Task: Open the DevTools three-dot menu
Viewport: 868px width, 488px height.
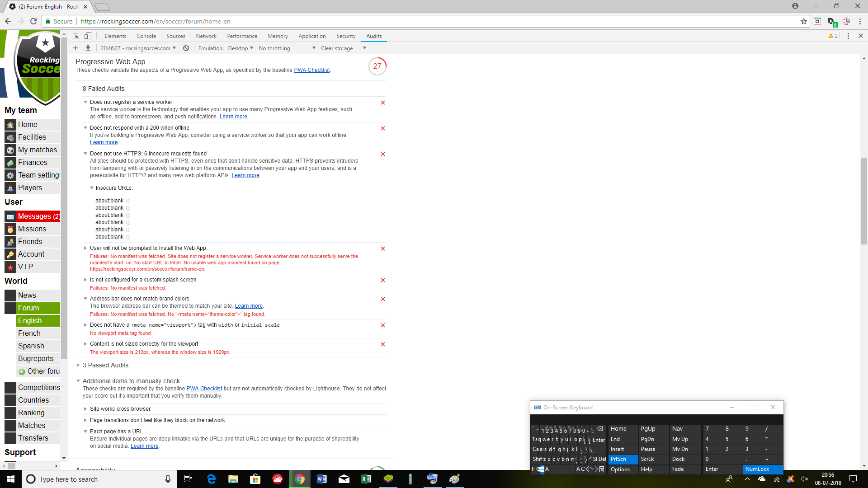Action: [x=848, y=36]
